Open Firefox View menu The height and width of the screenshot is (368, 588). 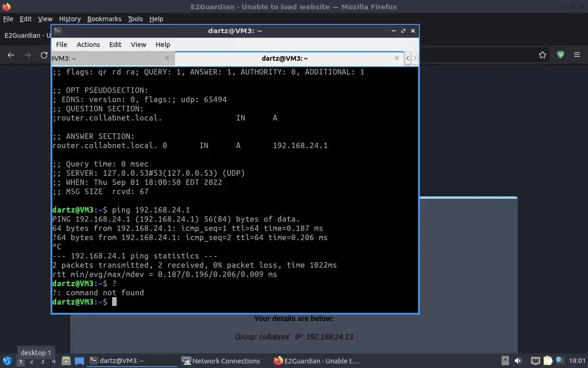click(x=45, y=19)
